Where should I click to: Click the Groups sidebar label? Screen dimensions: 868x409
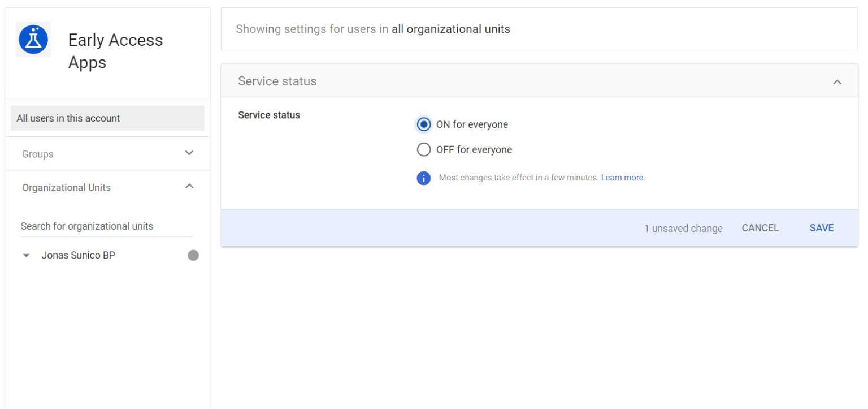pos(37,153)
